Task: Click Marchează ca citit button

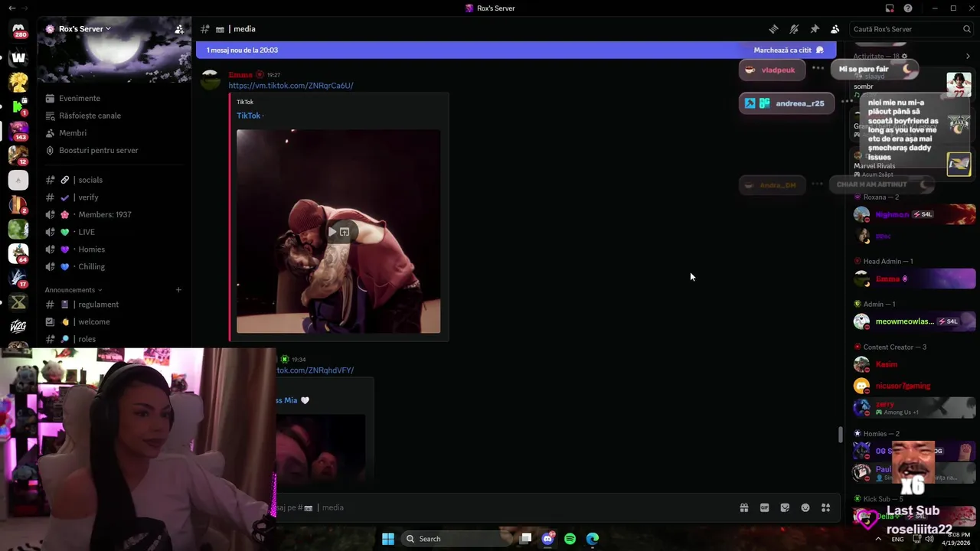Action: coord(789,51)
